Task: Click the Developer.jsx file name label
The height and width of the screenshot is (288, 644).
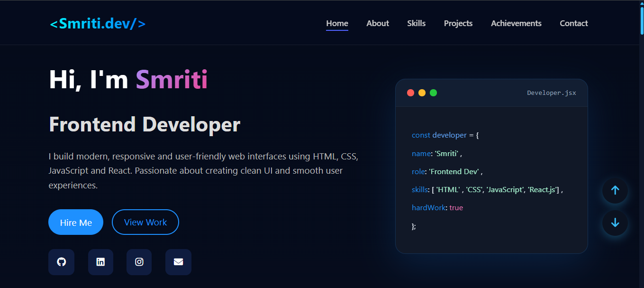Action: click(x=551, y=93)
